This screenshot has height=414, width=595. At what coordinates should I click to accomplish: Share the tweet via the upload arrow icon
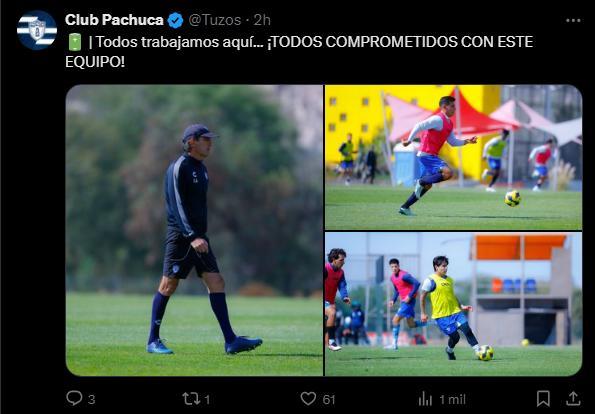[573, 398]
